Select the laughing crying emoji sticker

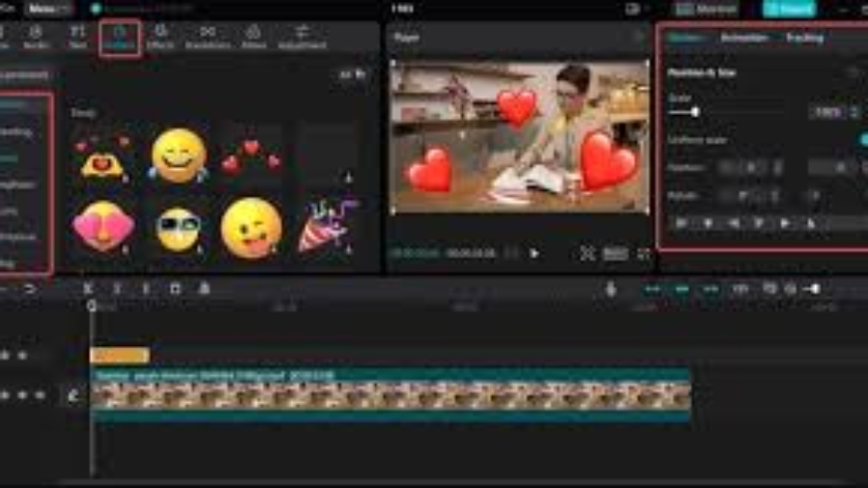(178, 156)
